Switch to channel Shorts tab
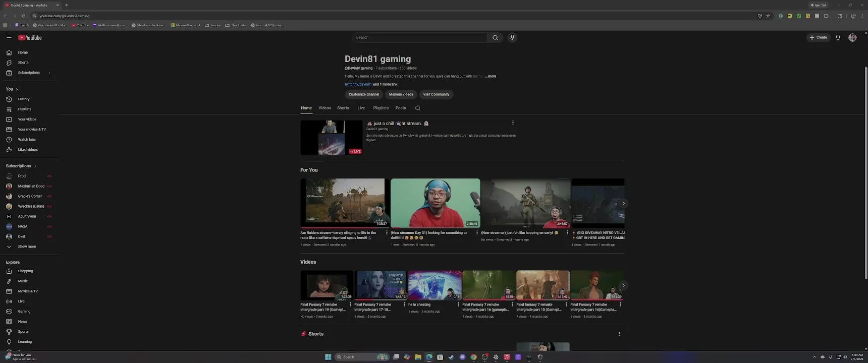 [343, 108]
